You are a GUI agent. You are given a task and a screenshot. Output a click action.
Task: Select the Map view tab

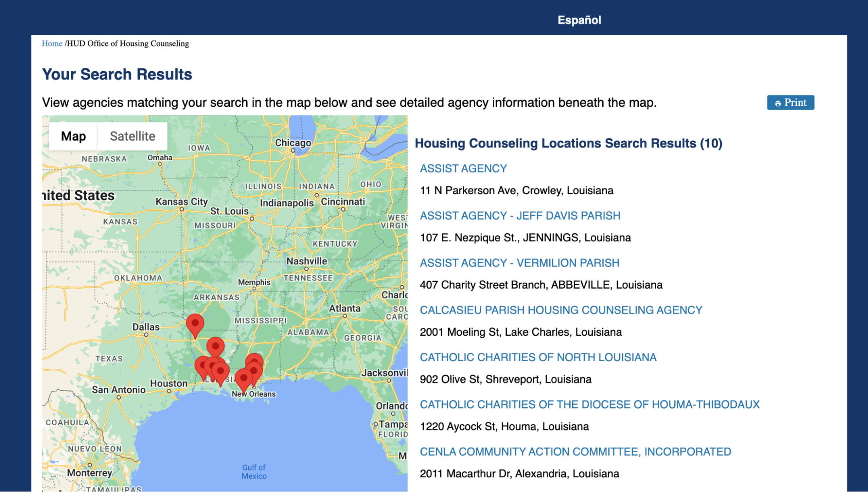[73, 136]
